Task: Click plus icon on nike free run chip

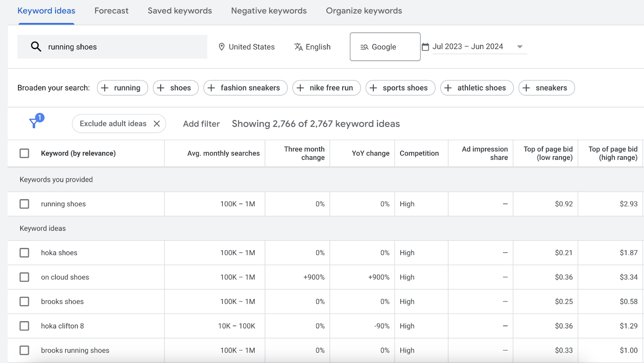Action: 300,88
